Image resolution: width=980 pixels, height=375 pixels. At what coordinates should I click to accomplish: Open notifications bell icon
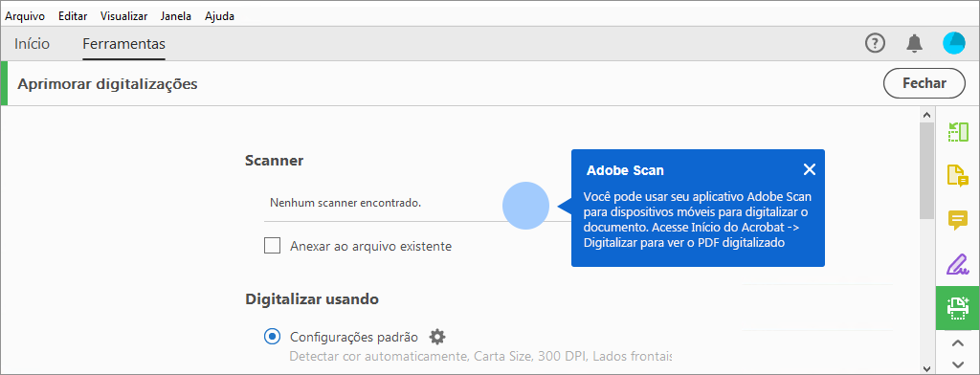[x=914, y=43]
